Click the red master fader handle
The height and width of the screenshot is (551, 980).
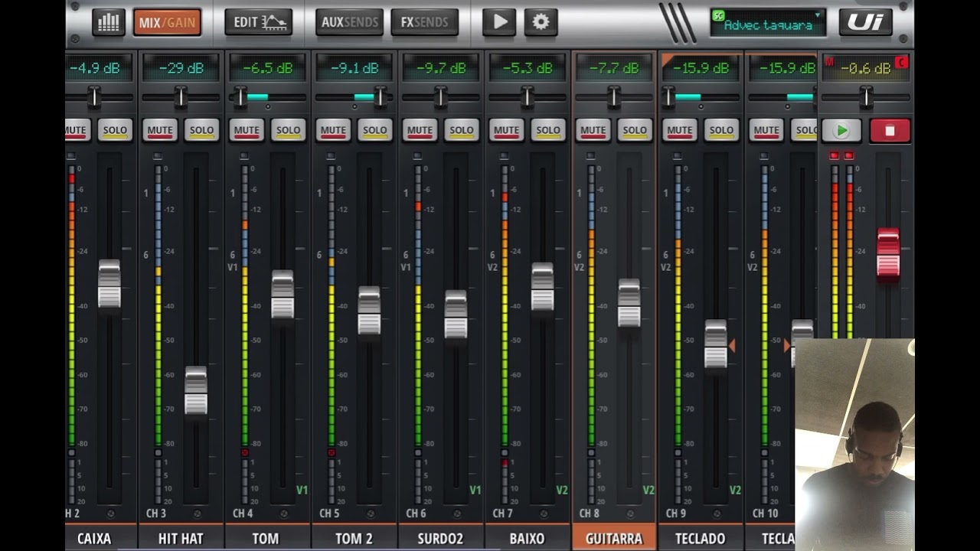pyautogui.click(x=888, y=253)
